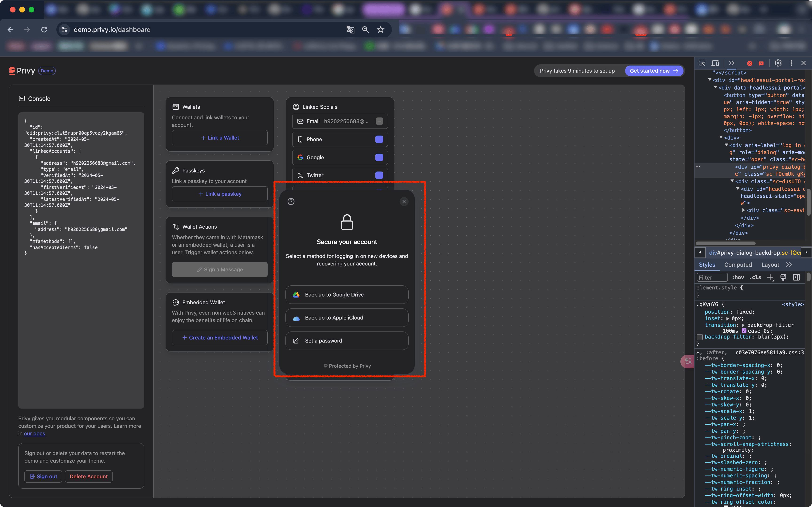Image resolution: width=812 pixels, height=507 pixels.
Task: Open DevTools settings gear
Action: point(778,63)
